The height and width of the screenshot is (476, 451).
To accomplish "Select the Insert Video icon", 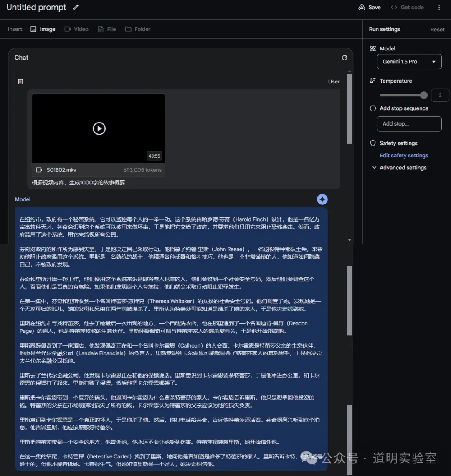I will (67, 29).
